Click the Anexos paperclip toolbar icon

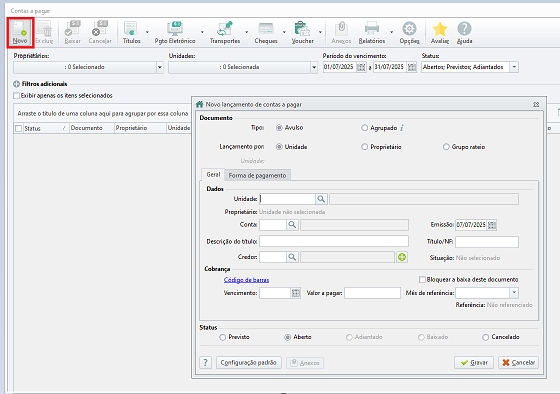click(341, 33)
